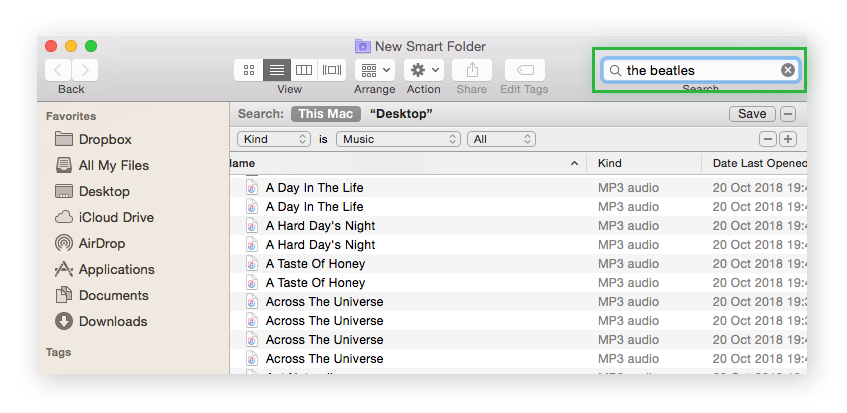Remove search criteria with minus beside Save
Screen dimensions: 847x413
point(788,114)
